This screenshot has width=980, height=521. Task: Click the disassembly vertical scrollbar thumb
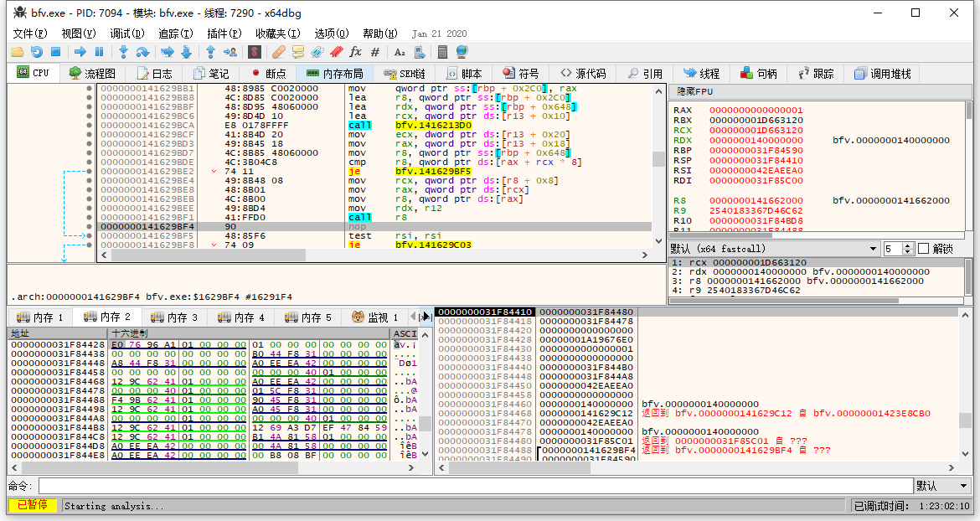tap(658, 157)
